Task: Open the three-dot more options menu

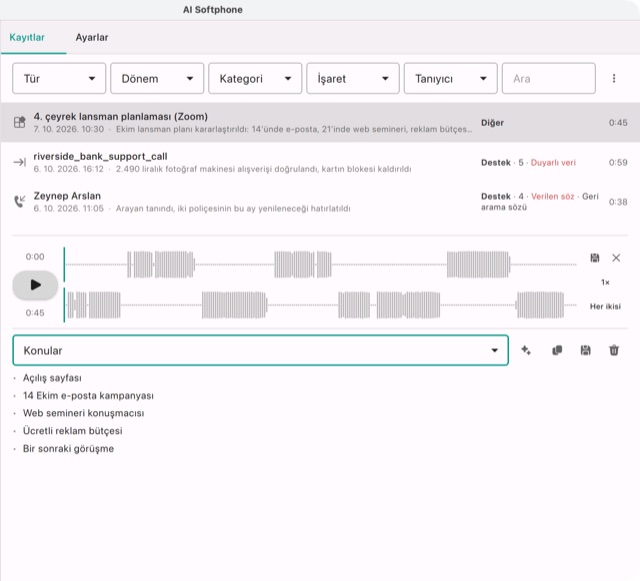Action: point(614,78)
